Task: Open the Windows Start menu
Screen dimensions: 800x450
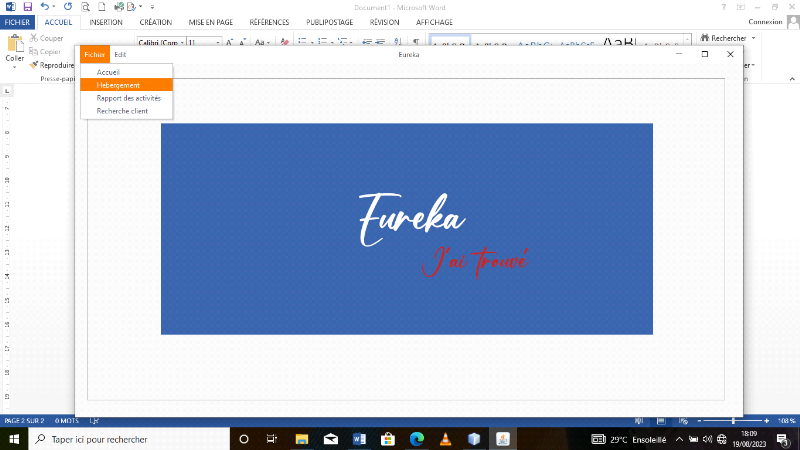Action: tap(14, 439)
